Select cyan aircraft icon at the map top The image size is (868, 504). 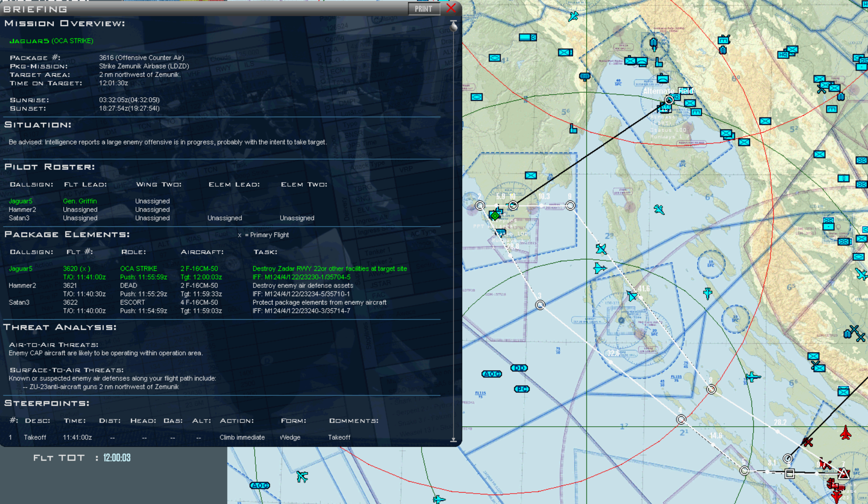point(573,17)
